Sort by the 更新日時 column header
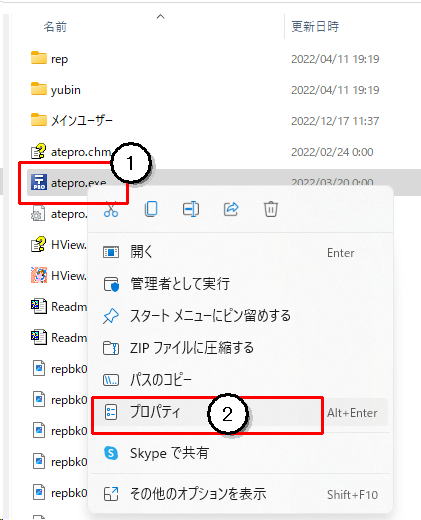 click(x=315, y=26)
